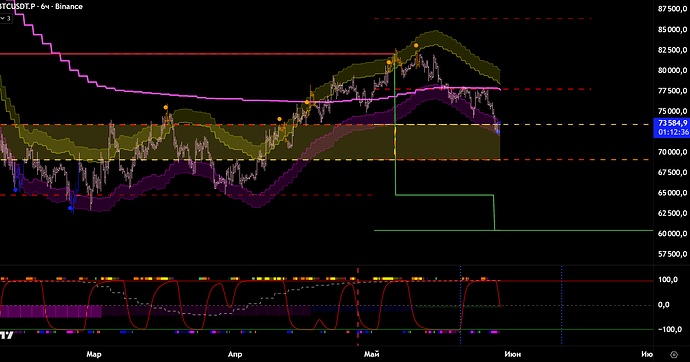Viewport: 690px width, 362px height.
Task: Click the Апр month label on time axis
Action: coord(235,354)
